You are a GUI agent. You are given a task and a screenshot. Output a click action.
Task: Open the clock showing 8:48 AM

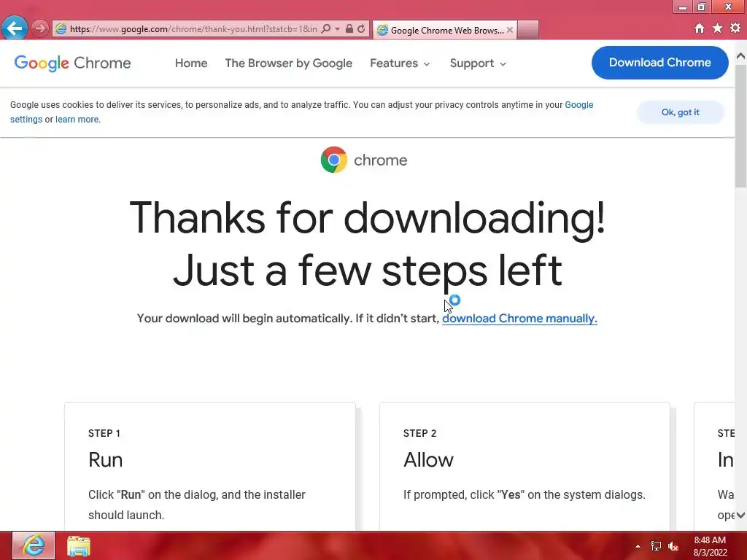click(x=710, y=546)
